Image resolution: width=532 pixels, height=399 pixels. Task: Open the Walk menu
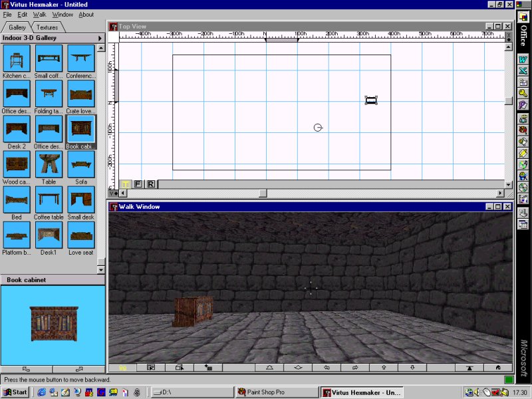(40, 15)
